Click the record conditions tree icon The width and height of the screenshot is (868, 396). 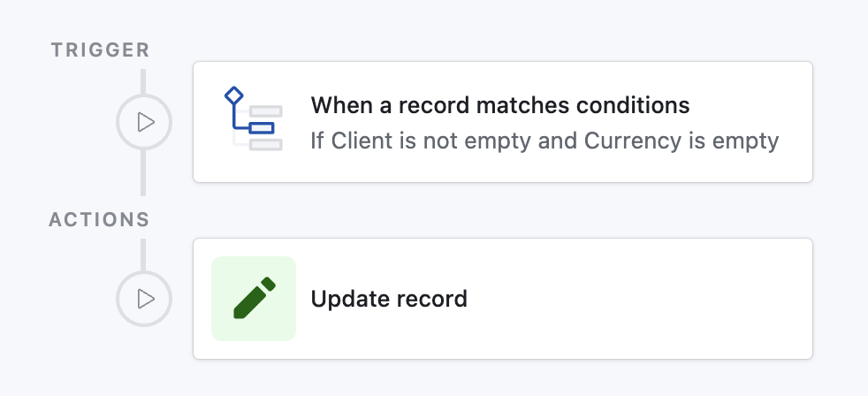pos(253,119)
